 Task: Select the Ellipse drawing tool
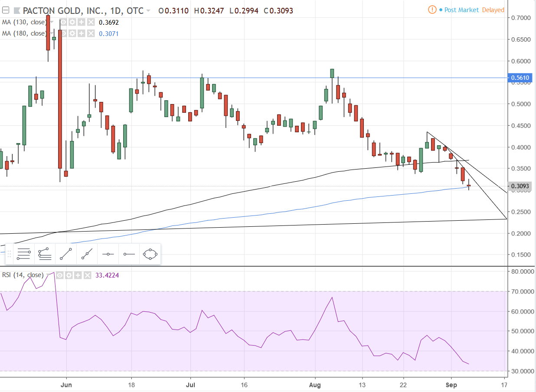point(150,255)
